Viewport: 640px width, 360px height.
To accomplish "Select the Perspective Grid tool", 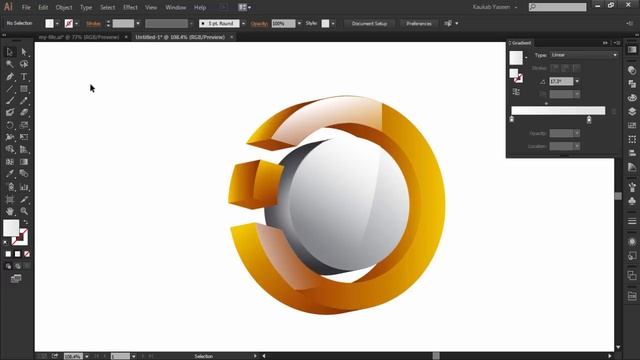I will pyautogui.click(x=24, y=149).
